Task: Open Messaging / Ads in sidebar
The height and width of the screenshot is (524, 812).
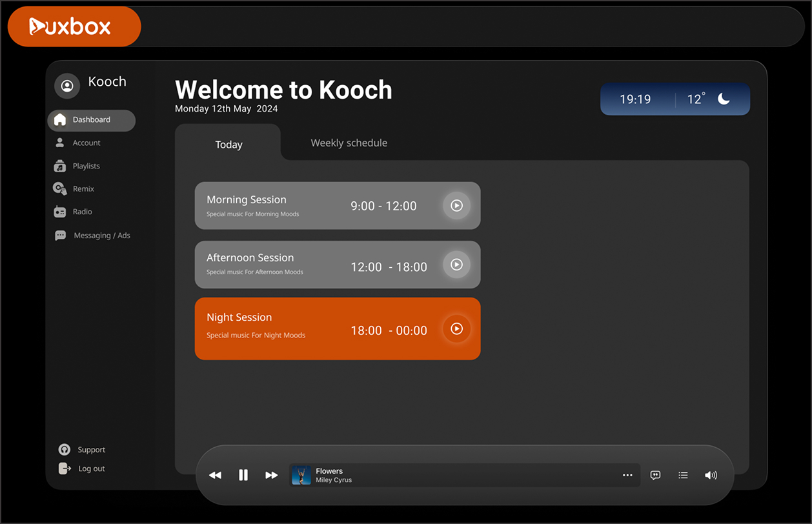Action: (x=101, y=236)
